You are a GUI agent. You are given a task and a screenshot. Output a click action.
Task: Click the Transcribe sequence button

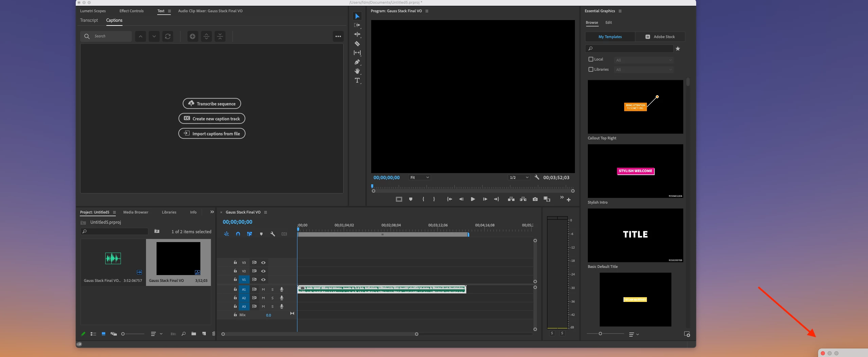212,103
